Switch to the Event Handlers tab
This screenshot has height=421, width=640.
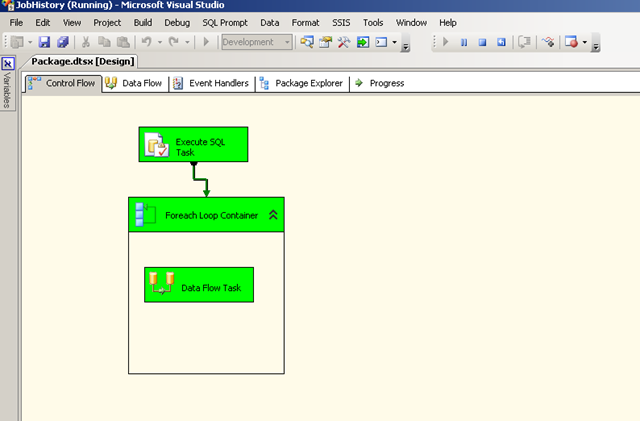[211, 83]
